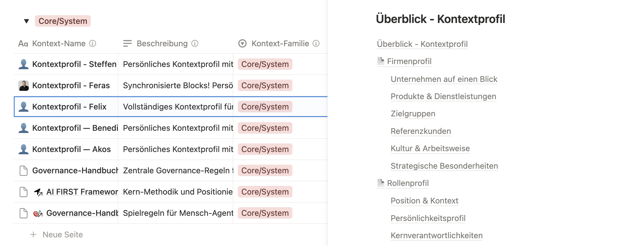Click info icon beside Kontext-Familie header
Image resolution: width=644 pixels, height=246 pixels.
click(x=316, y=43)
